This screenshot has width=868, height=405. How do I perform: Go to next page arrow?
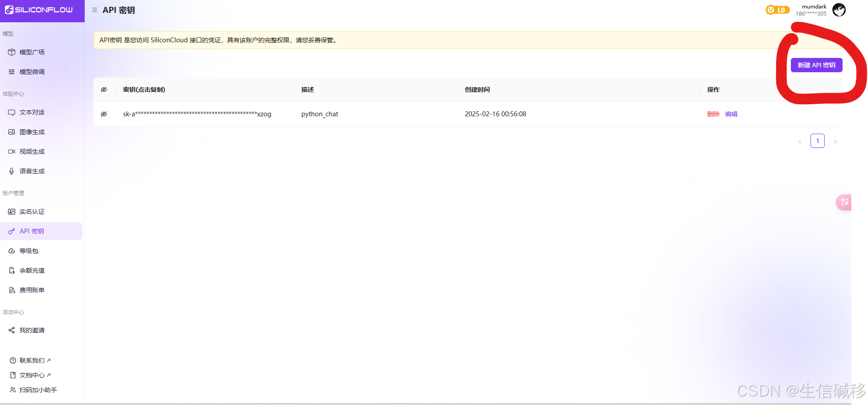tap(835, 141)
